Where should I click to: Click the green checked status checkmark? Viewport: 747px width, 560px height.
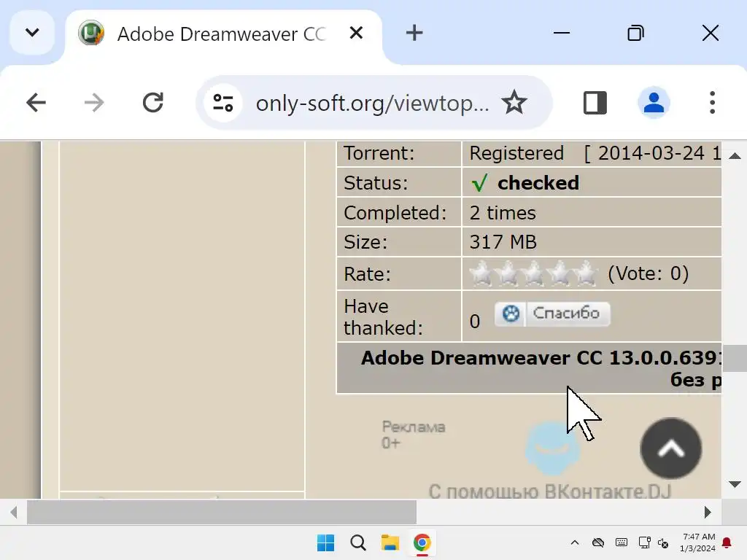(479, 183)
